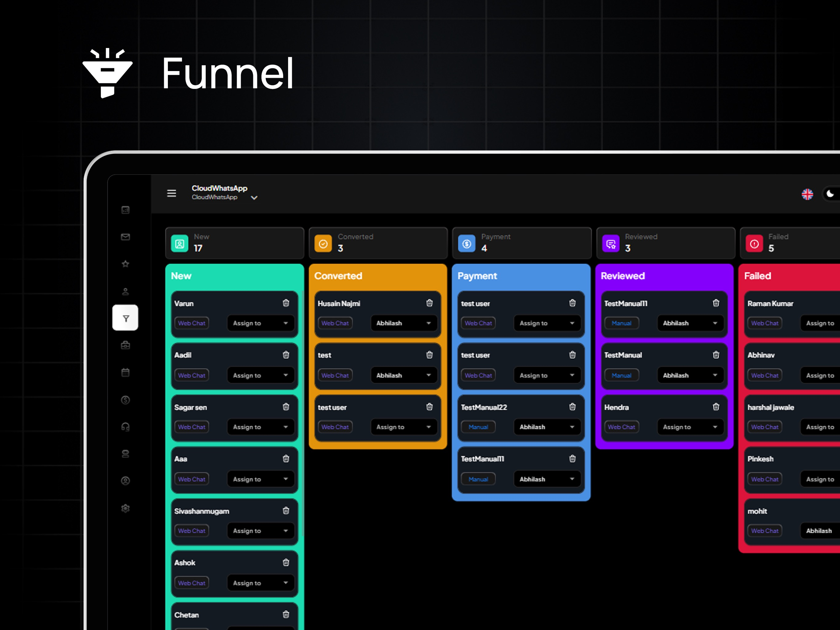Select the Converted summary tile
The width and height of the screenshot is (840, 630).
(378, 243)
